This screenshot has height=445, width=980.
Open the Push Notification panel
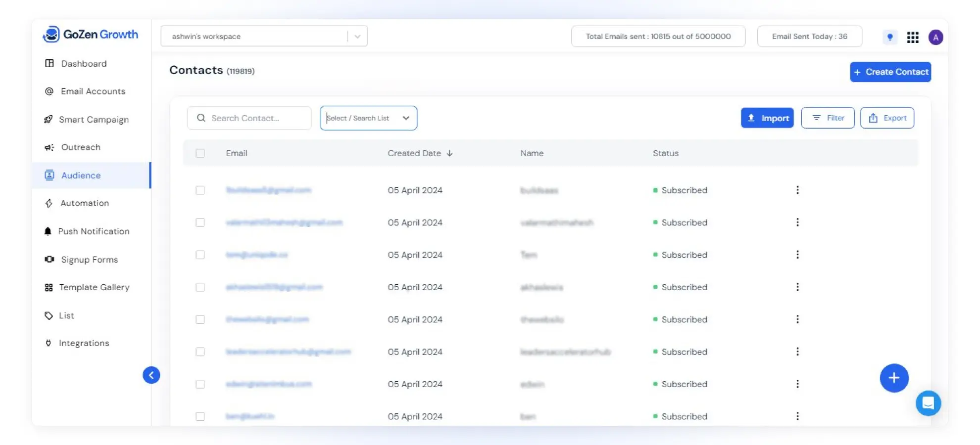tap(95, 231)
